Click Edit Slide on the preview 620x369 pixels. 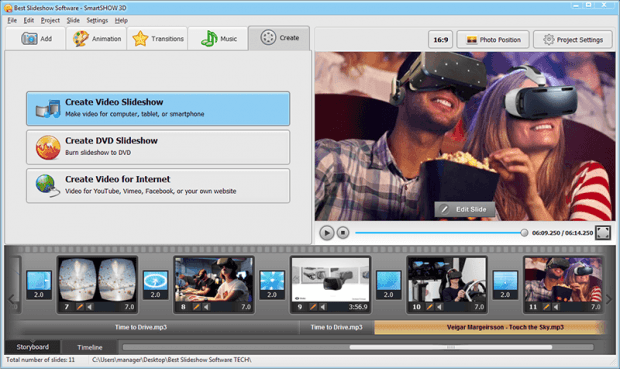coord(465,209)
